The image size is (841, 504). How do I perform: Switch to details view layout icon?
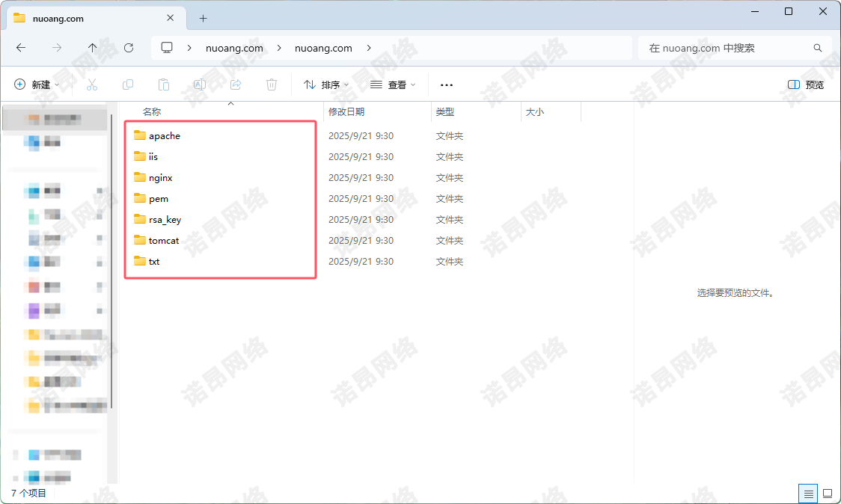[807, 494]
